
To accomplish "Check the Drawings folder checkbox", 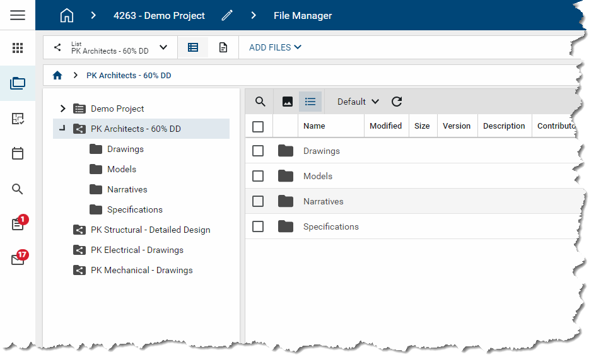I will pyautogui.click(x=258, y=151).
